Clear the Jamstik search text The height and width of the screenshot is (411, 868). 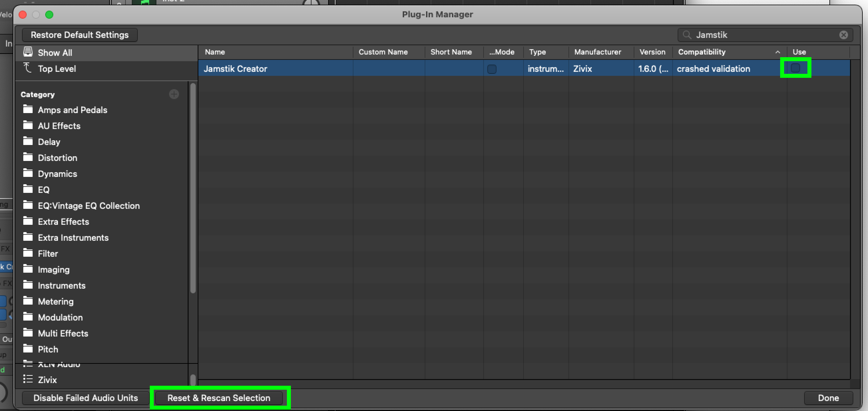(843, 35)
